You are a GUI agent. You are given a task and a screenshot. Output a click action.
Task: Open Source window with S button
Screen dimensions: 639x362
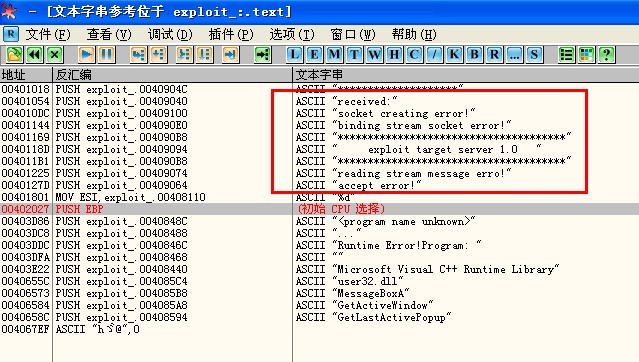534,54
